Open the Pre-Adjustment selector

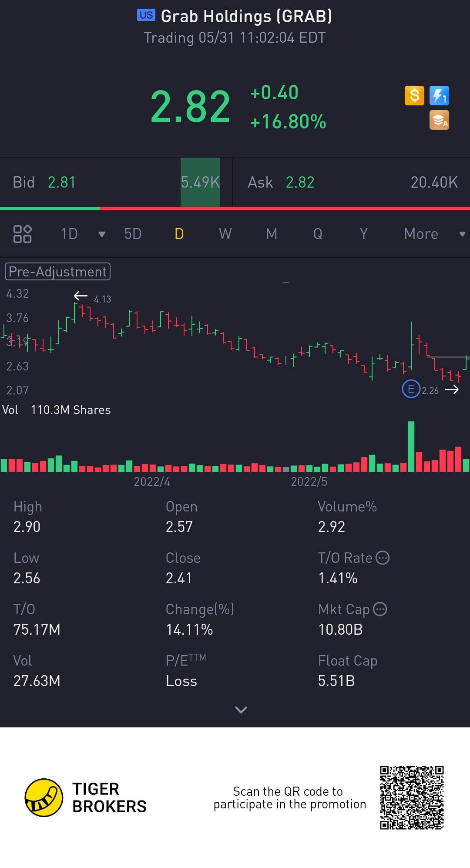[x=57, y=272]
